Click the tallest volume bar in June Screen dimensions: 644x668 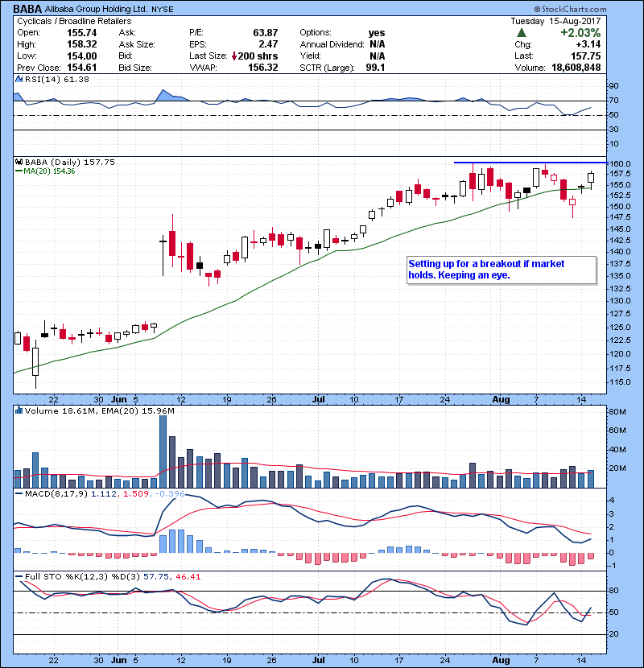[x=163, y=452]
